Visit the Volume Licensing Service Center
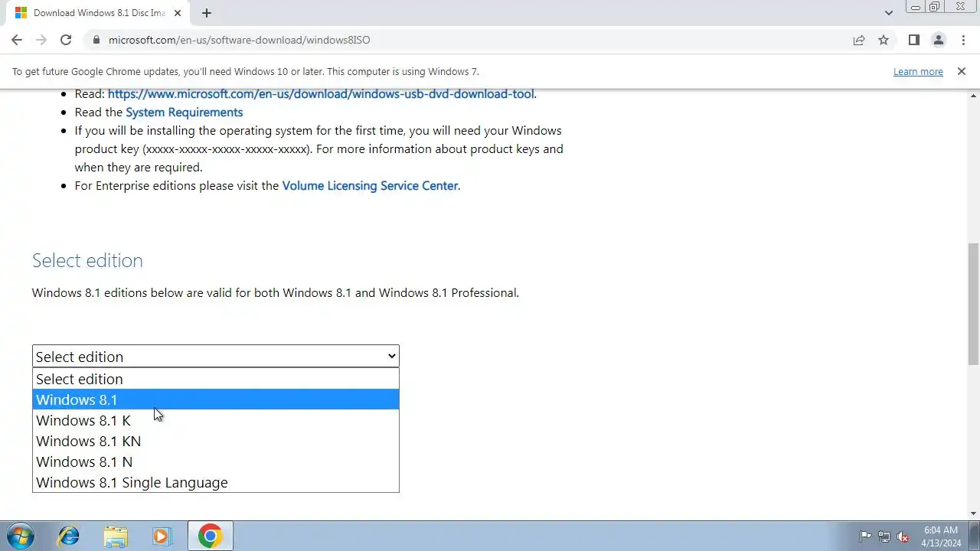This screenshot has width=980, height=551. point(370,186)
